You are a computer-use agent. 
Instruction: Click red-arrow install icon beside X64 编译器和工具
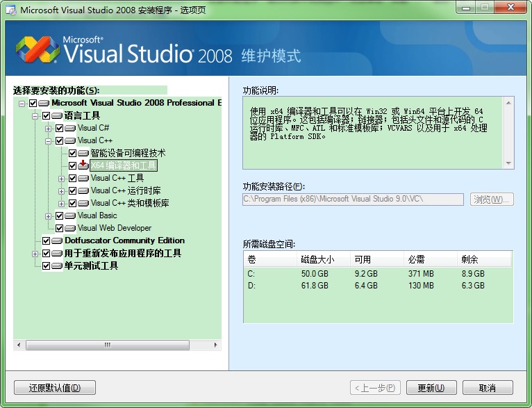coord(83,165)
